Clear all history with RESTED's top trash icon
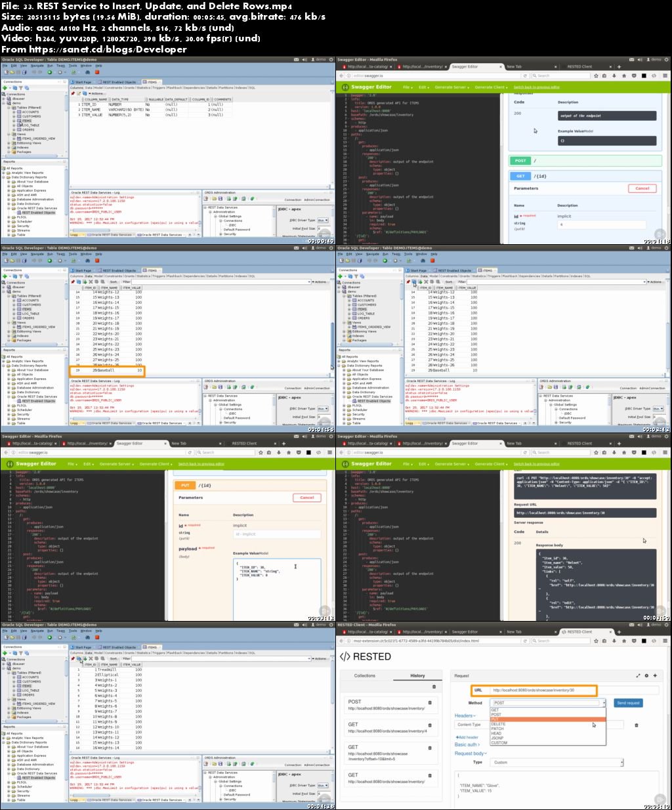 (434, 687)
